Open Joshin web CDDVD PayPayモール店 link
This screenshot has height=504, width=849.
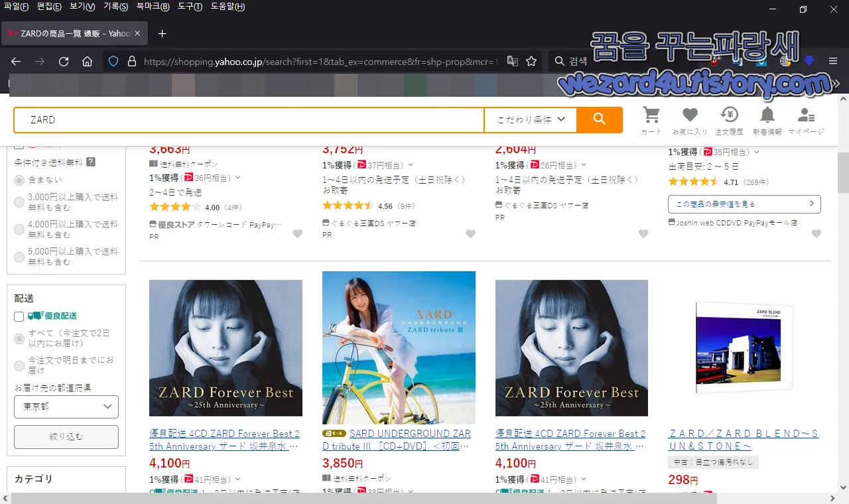coord(737,223)
